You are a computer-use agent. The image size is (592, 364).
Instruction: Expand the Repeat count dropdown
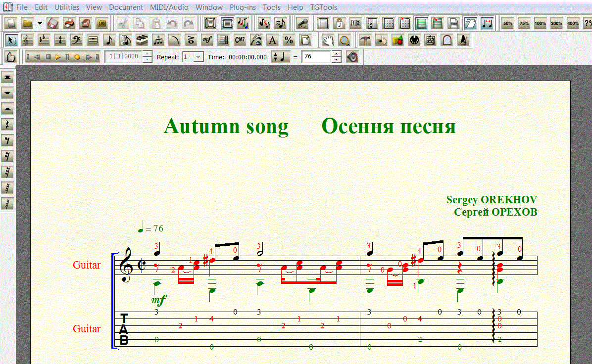[x=198, y=57]
